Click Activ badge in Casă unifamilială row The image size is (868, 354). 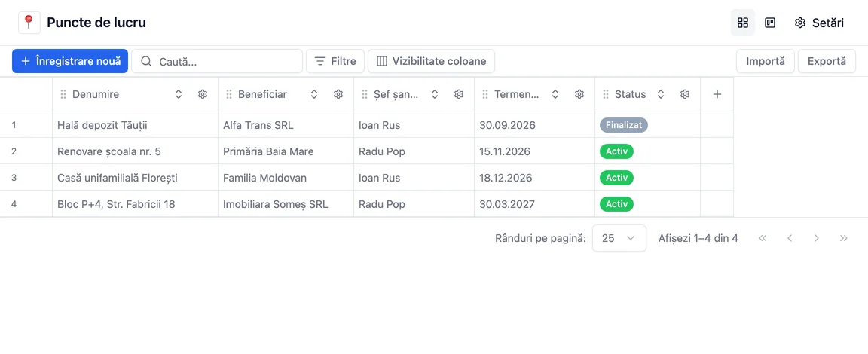click(616, 178)
